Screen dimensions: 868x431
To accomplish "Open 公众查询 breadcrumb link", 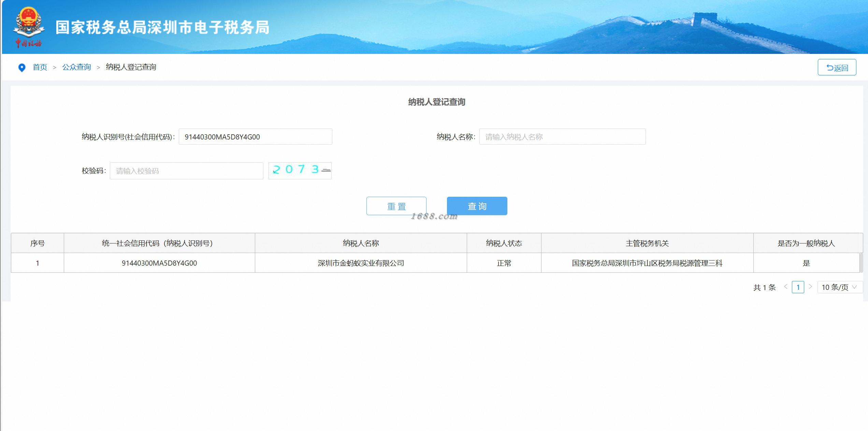I will pyautogui.click(x=76, y=67).
